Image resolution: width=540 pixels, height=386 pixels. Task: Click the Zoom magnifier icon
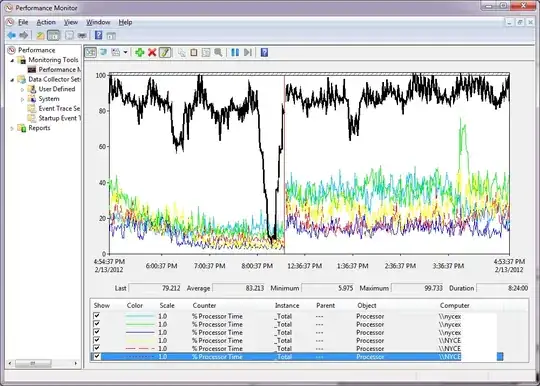click(x=218, y=52)
